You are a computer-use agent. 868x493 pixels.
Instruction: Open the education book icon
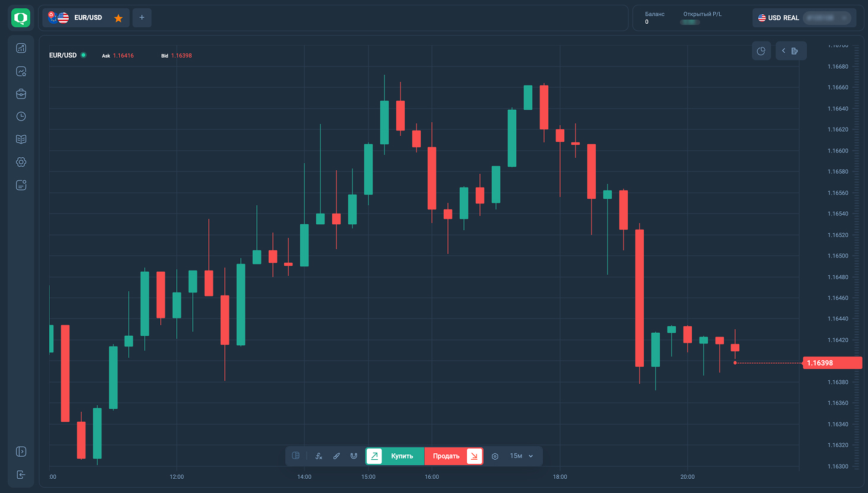21,139
